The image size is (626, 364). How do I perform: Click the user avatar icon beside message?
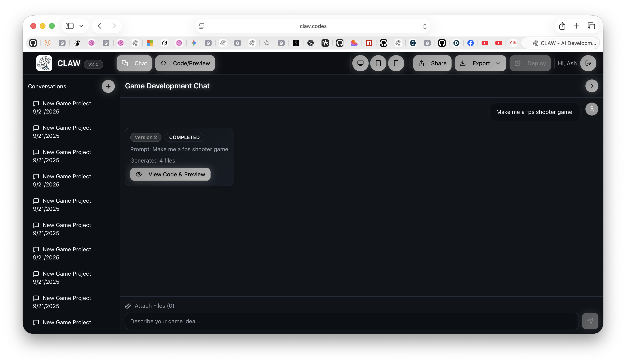(x=592, y=109)
